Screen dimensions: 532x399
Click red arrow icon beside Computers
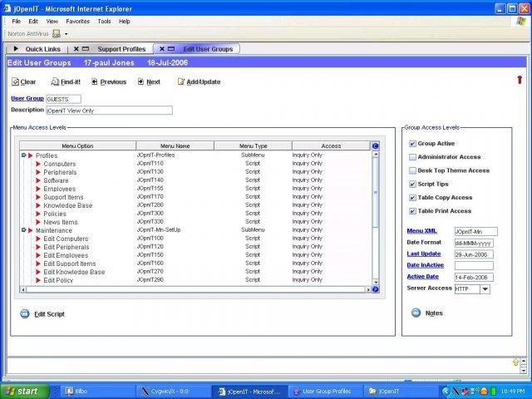[x=38, y=164]
